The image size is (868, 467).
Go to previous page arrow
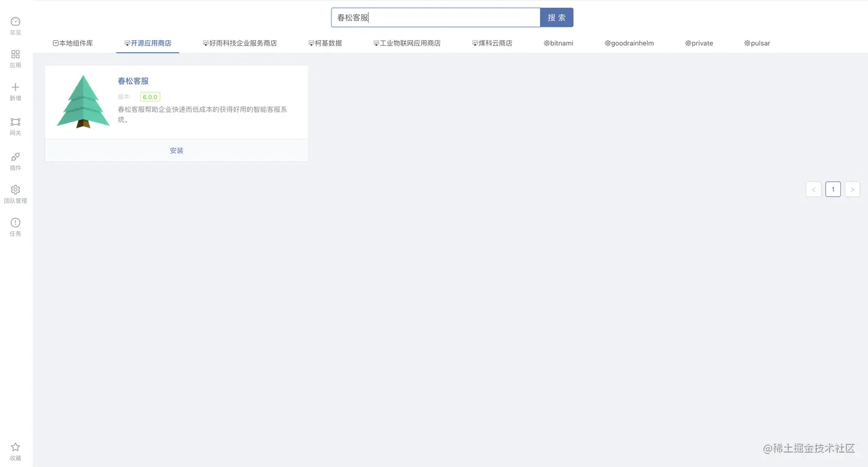click(813, 189)
